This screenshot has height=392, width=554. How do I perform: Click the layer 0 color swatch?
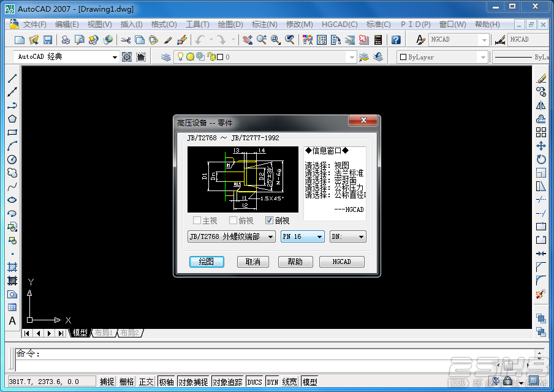(220, 57)
